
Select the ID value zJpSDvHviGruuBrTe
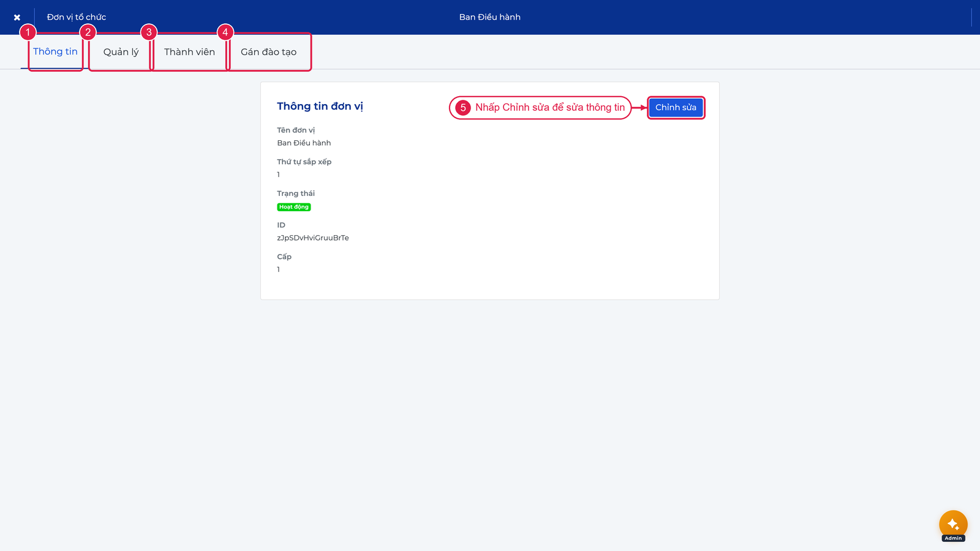point(313,238)
